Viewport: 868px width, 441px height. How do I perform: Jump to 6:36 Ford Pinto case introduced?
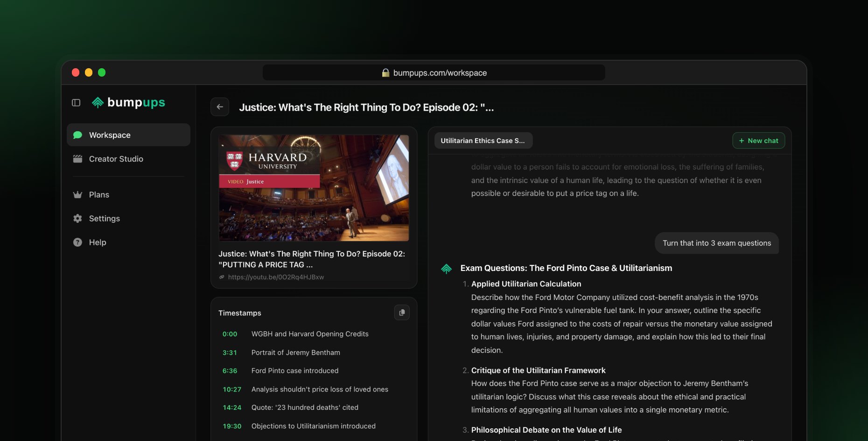(x=314, y=371)
